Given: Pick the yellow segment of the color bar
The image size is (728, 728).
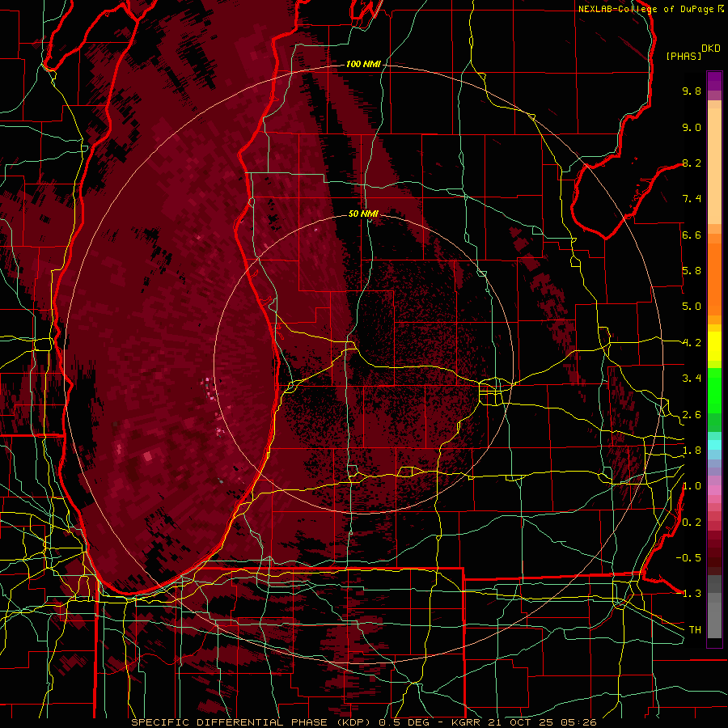Looking at the screenshot, I should pos(714,346).
